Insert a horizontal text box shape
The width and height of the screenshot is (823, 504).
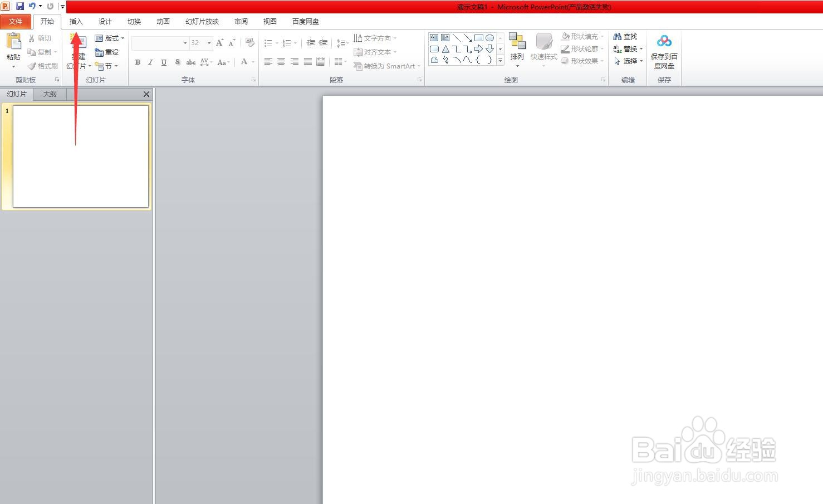tap(434, 38)
